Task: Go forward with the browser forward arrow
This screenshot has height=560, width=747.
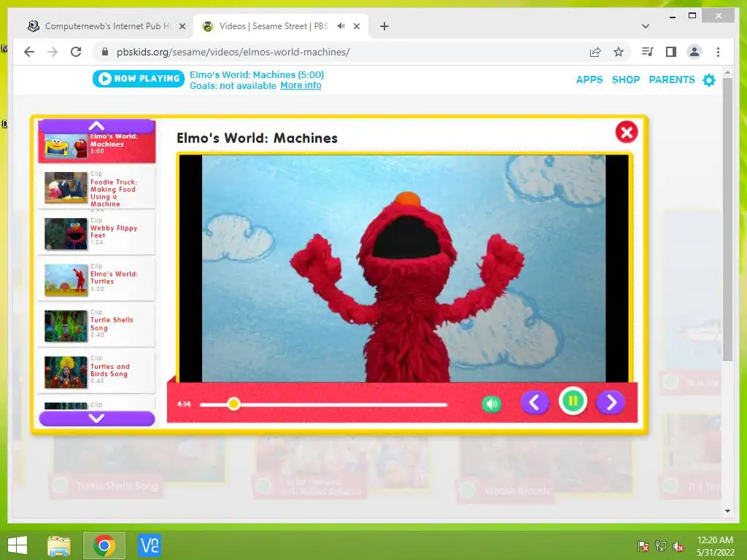Action: 53,52
